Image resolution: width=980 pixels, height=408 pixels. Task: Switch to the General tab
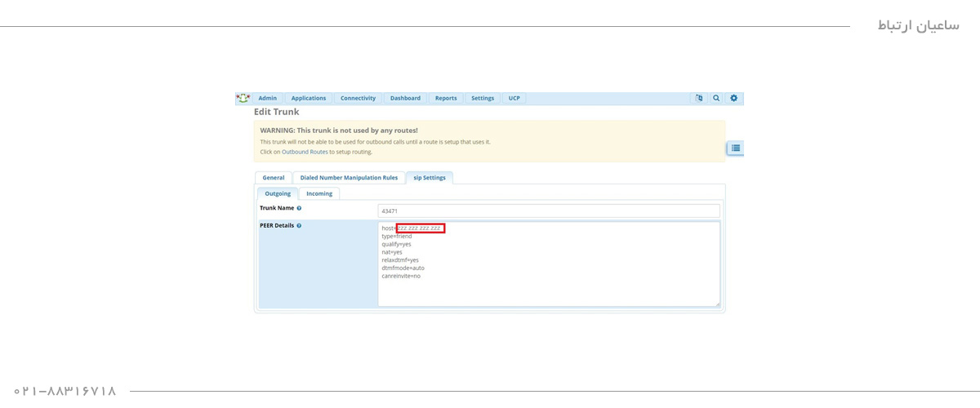(274, 177)
